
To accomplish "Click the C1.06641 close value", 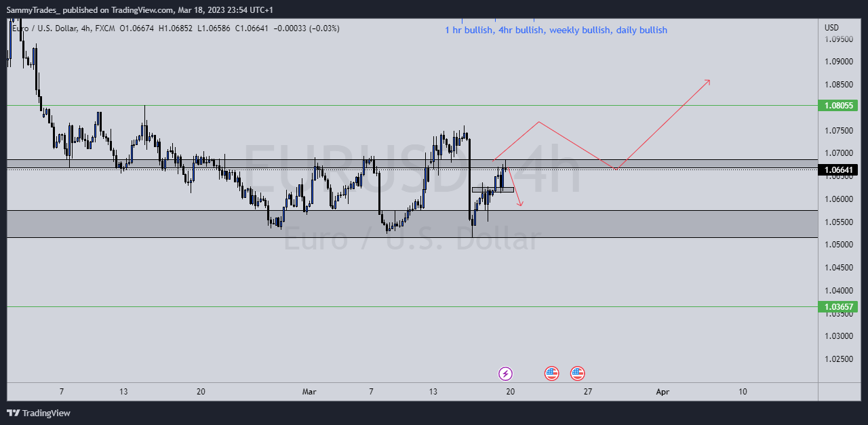I will pyautogui.click(x=251, y=28).
